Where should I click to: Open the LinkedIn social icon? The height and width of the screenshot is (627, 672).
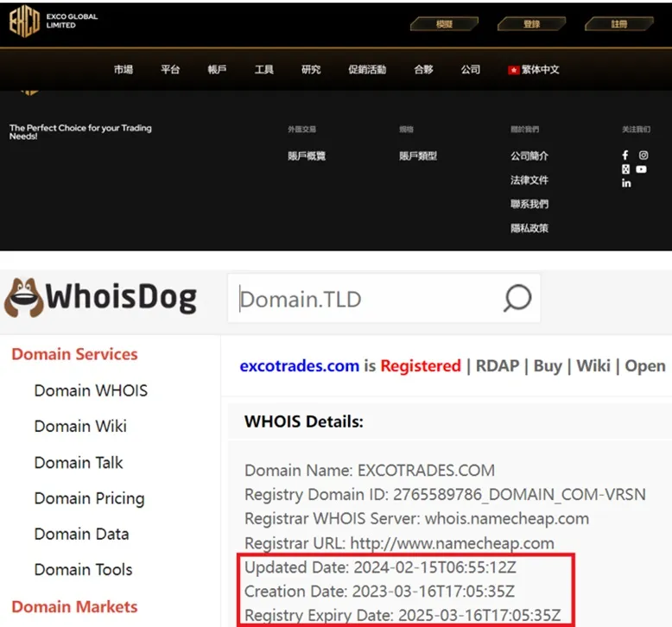point(626,183)
